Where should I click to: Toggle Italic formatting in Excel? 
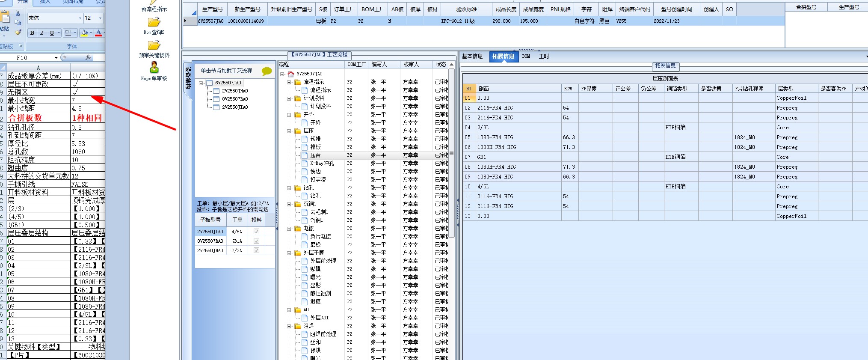(x=42, y=33)
